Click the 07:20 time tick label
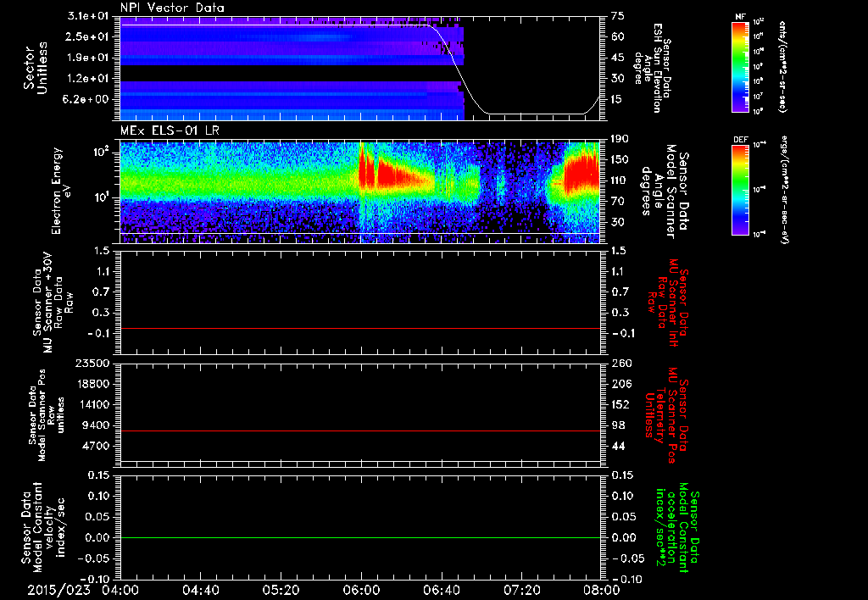This screenshot has width=868, height=600. click(521, 590)
